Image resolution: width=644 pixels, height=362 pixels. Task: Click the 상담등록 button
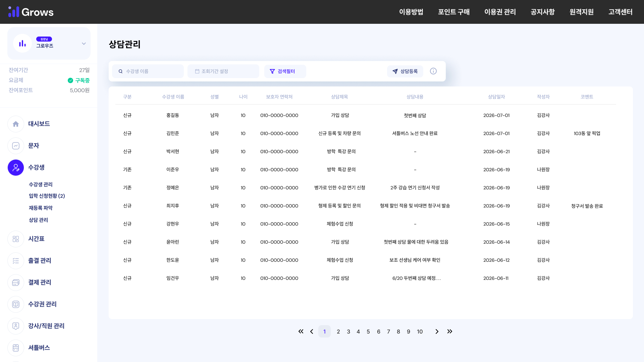click(405, 71)
